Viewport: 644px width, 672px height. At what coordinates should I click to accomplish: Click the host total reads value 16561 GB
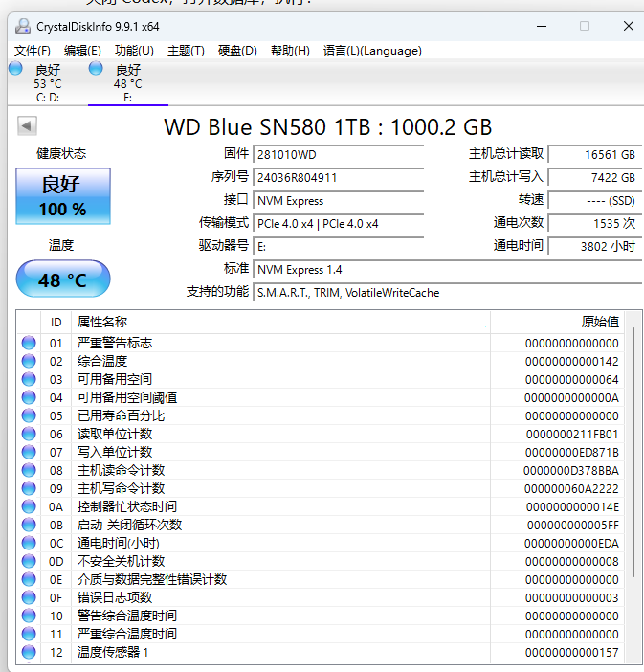pos(595,155)
